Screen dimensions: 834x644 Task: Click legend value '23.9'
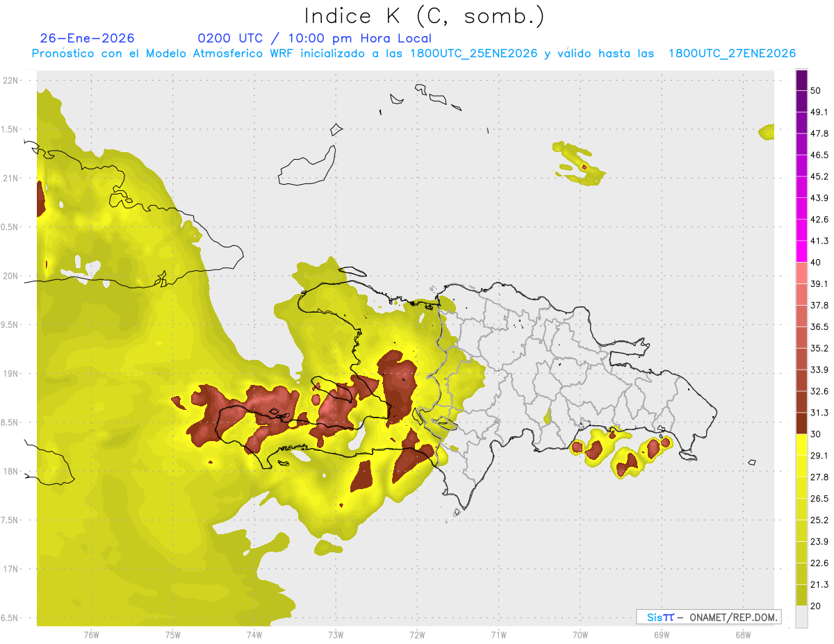coord(819,541)
